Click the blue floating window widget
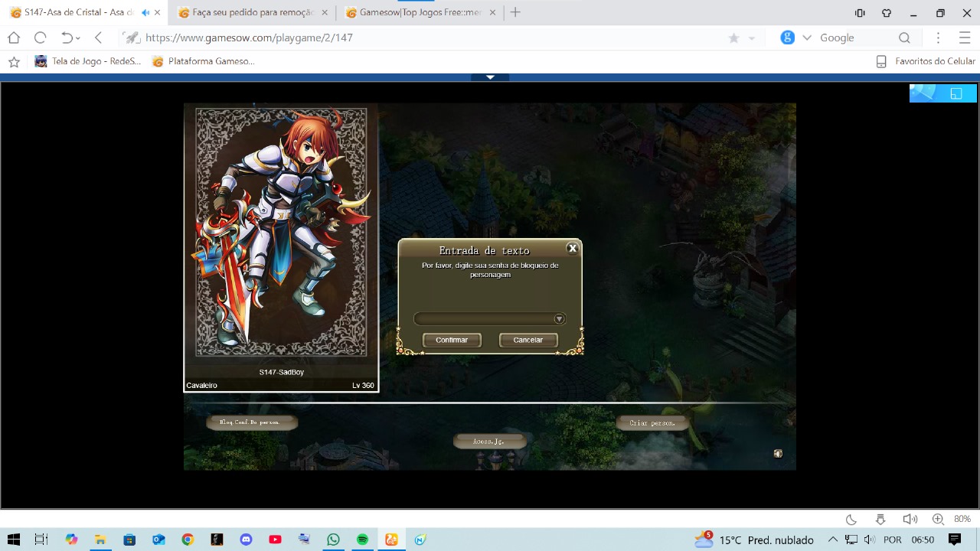Screen dimensions: 980x551 click(943, 93)
